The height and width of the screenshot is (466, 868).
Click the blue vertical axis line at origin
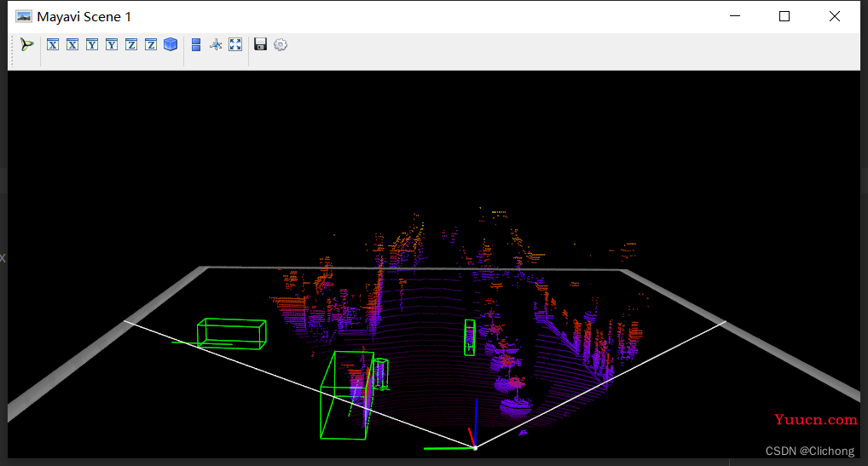(x=476, y=423)
